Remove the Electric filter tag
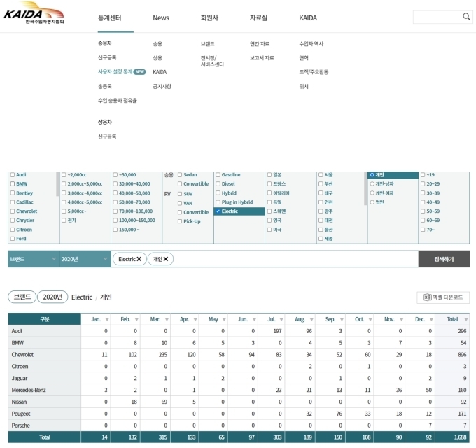This screenshot has width=476, height=448. pyautogui.click(x=139, y=259)
